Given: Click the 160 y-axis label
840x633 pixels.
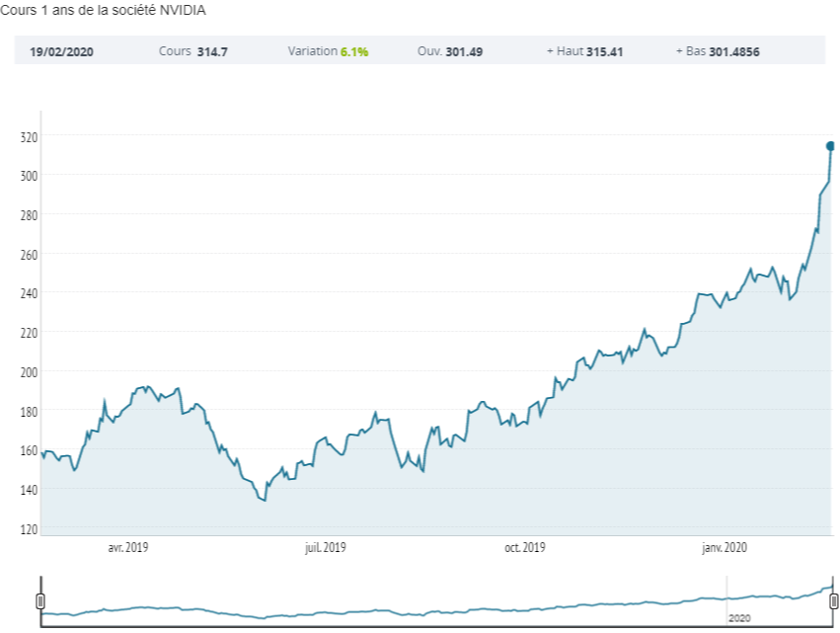Looking at the screenshot, I should 29,450.
